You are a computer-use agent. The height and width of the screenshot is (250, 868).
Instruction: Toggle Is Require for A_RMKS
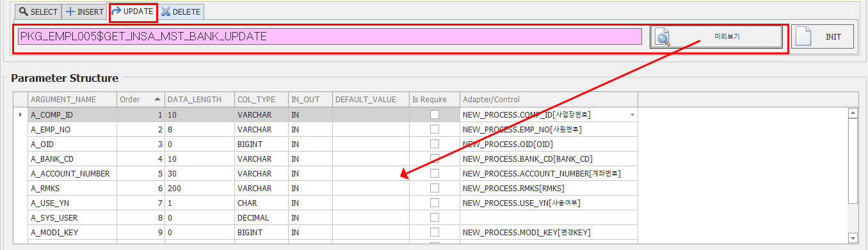click(x=435, y=188)
